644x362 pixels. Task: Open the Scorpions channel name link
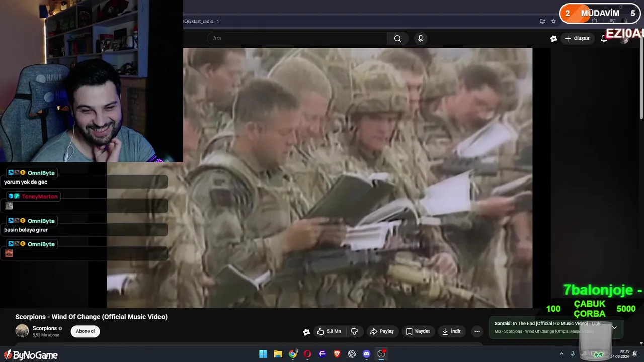click(x=45, y=328)
